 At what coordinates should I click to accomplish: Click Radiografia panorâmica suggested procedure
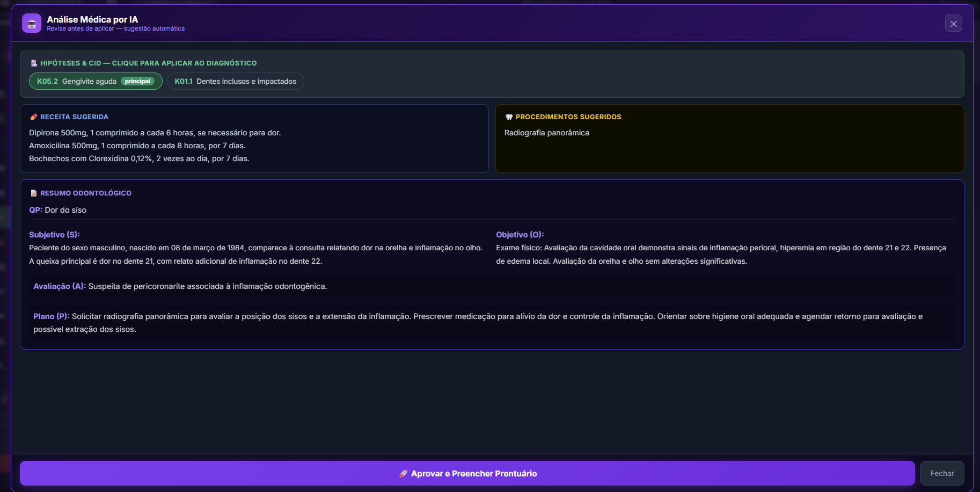tap(546, 133)
